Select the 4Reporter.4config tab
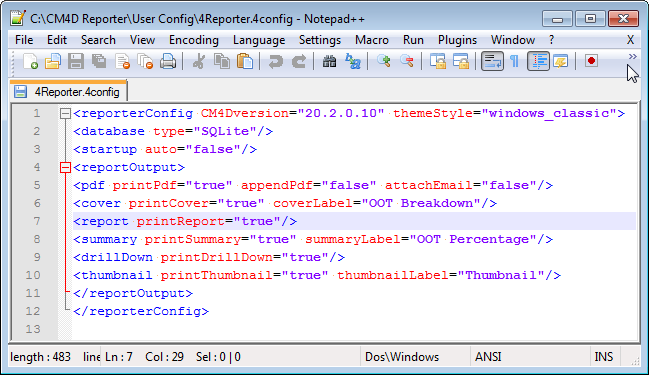 [x=69, y=91]
